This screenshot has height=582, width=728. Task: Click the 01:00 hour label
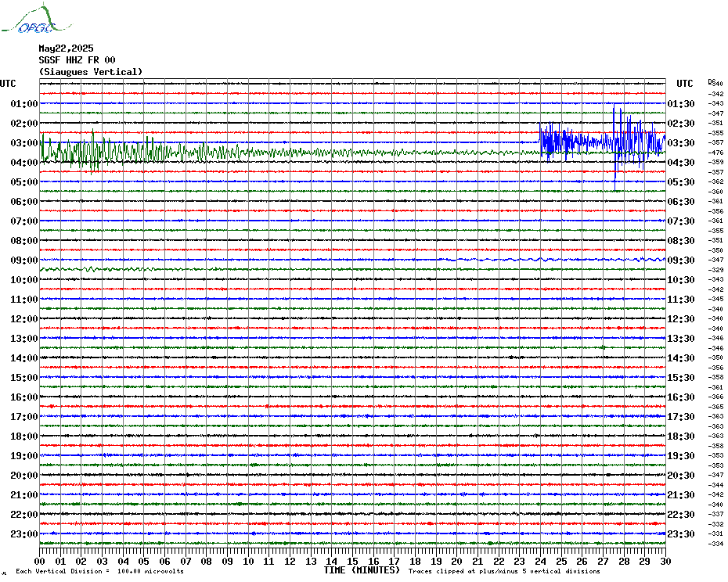tap(24, 103)
